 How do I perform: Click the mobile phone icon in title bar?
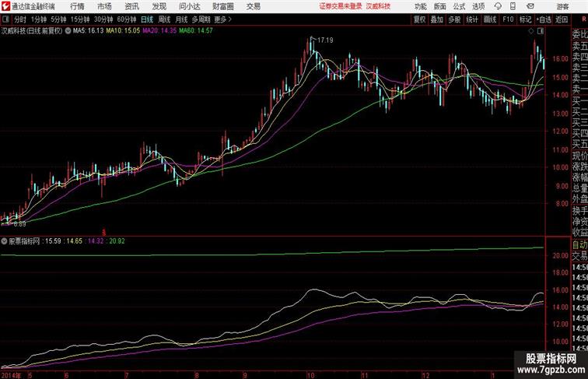coord(513,6)
